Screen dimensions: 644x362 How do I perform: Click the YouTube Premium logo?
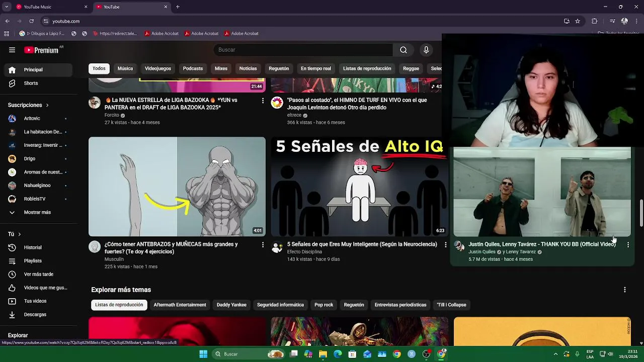[x=41, y=50]
